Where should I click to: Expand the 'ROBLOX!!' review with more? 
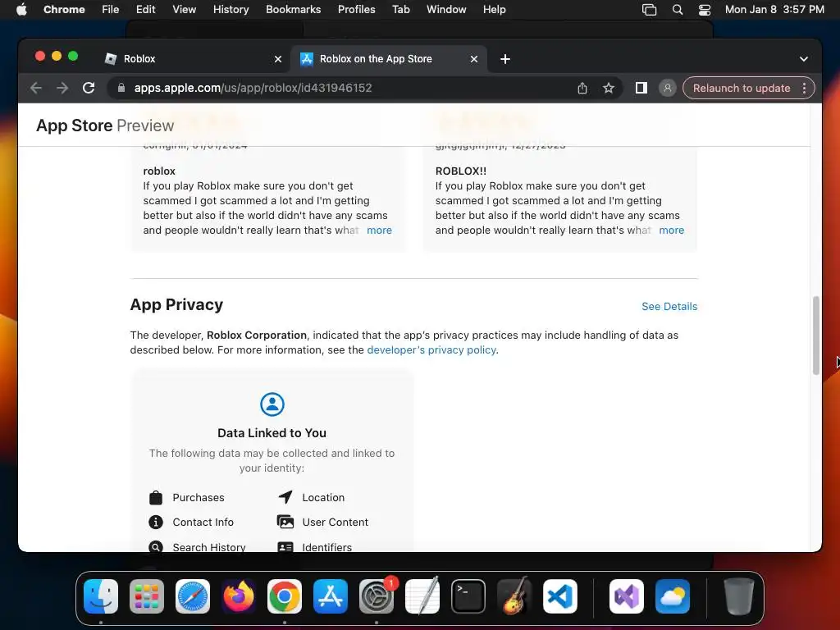click(671, 230)
